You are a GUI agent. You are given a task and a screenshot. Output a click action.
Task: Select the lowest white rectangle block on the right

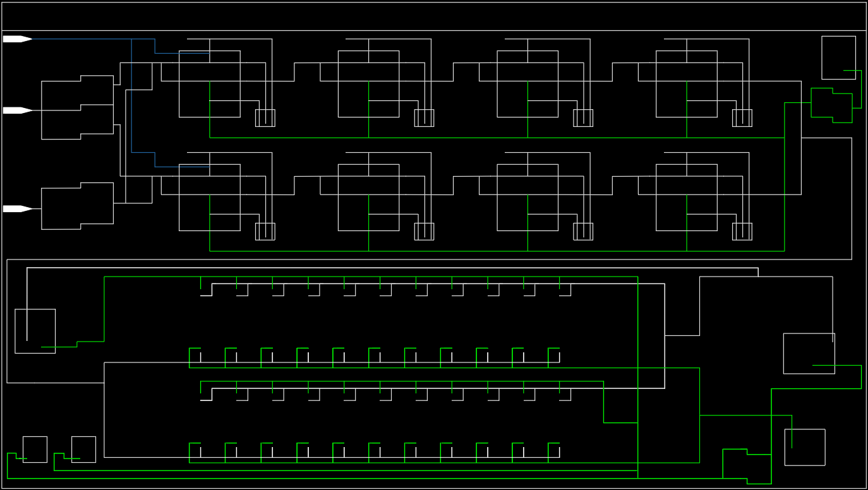pyautogui.click(x=805, y=447)
